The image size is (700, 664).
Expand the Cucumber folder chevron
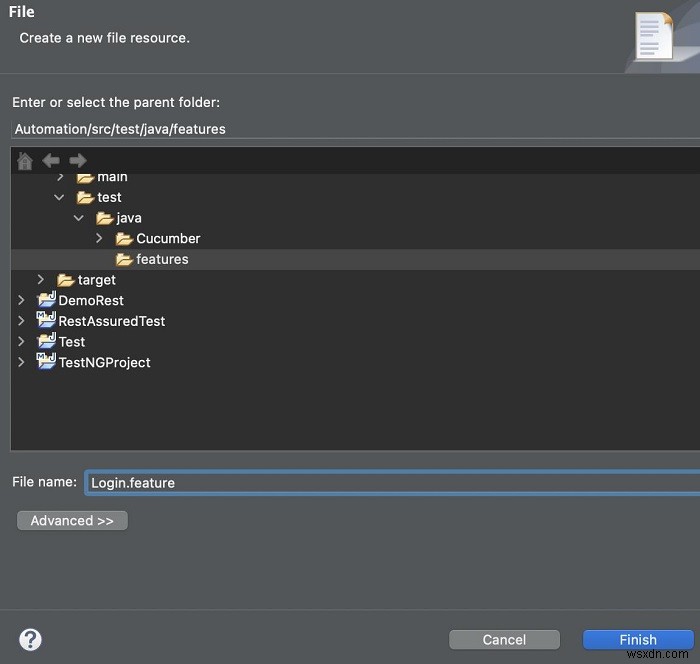coord(99,238)
